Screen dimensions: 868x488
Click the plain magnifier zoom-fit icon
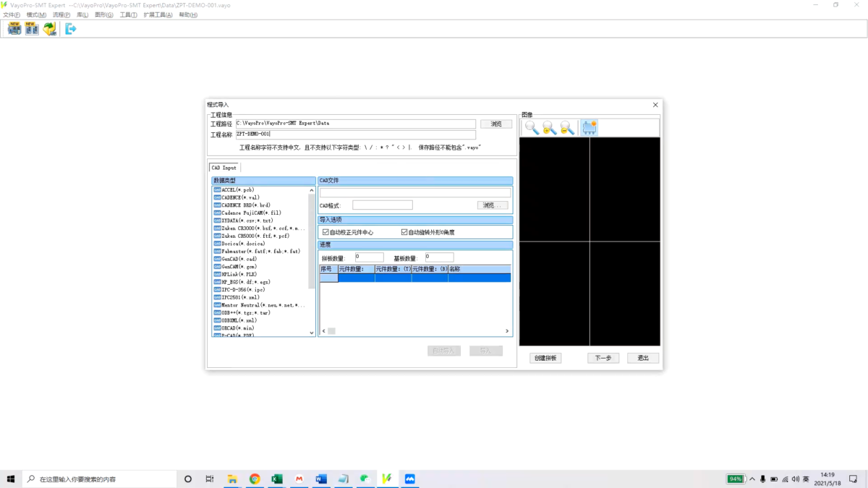(532, 128)
